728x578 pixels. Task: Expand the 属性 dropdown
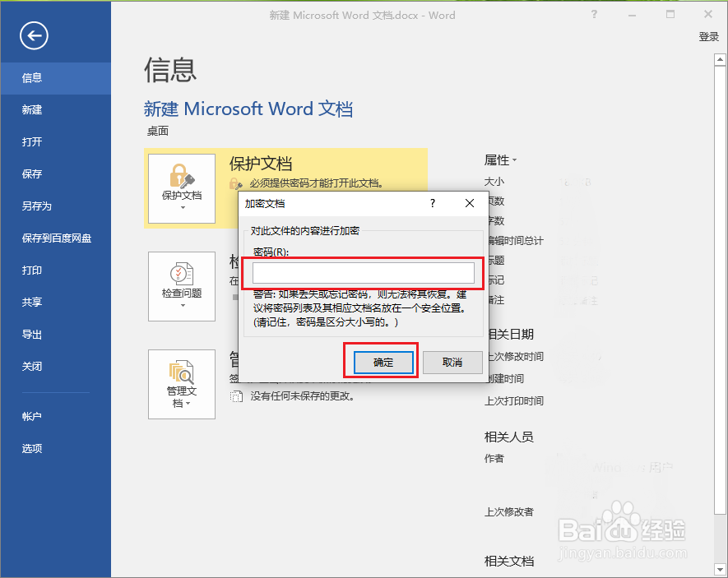(500, 160)
